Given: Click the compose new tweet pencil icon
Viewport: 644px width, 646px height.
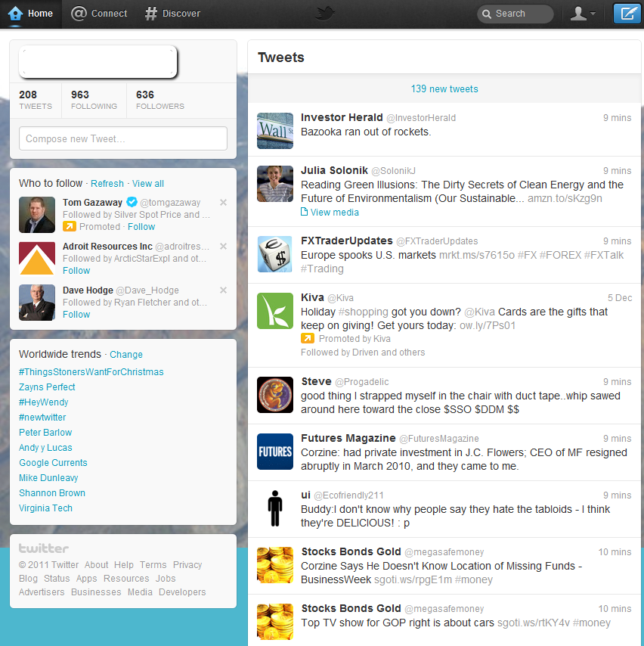Looking at the screenshot, I should (x=627, y=14).
